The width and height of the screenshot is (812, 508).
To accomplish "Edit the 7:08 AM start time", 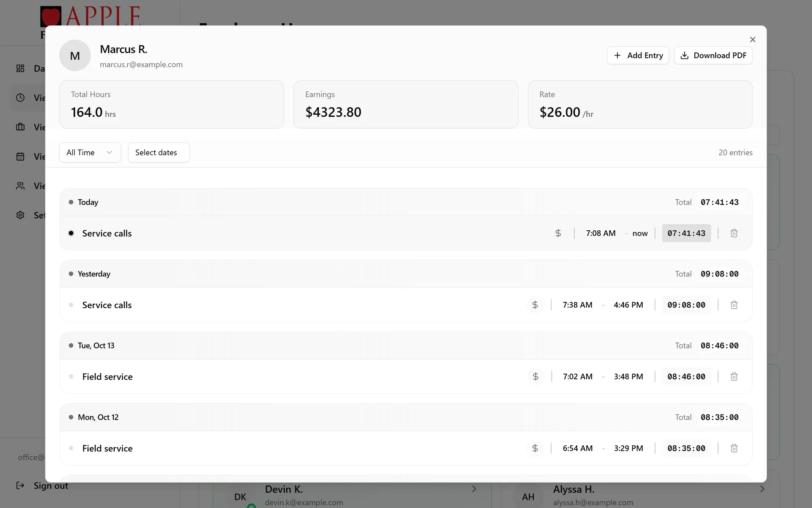I will [x=601, y=233].
